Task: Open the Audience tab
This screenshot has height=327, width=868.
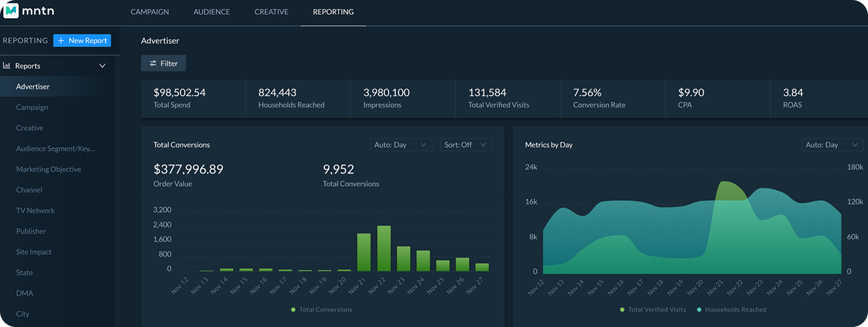Action: [212, 12]
